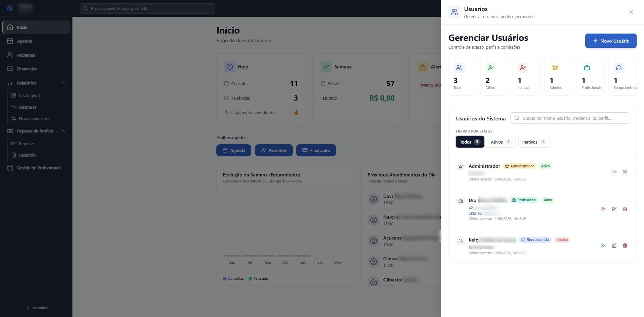Click deactivate user icon in Administrador row
This screenshot has width=644, height=317.
[x=614, y=172]
